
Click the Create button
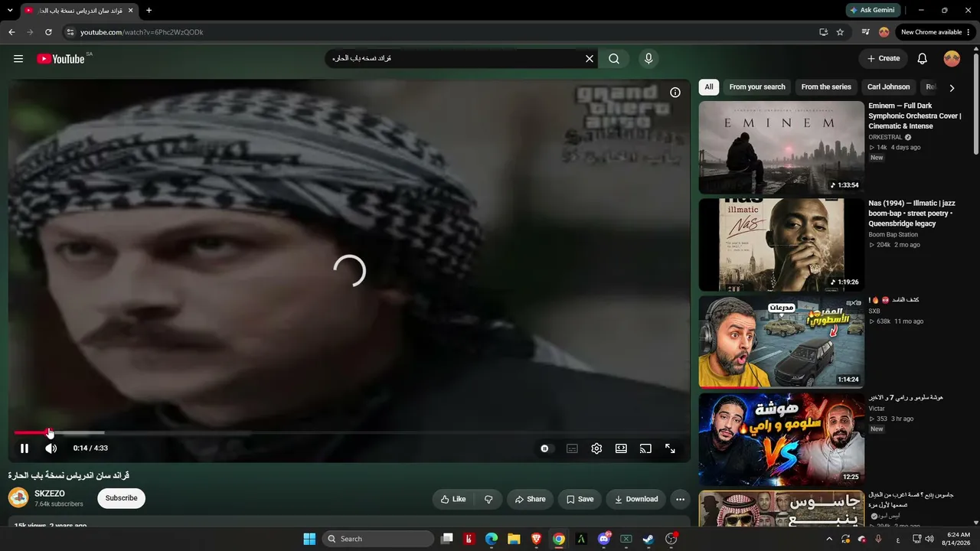883,59
